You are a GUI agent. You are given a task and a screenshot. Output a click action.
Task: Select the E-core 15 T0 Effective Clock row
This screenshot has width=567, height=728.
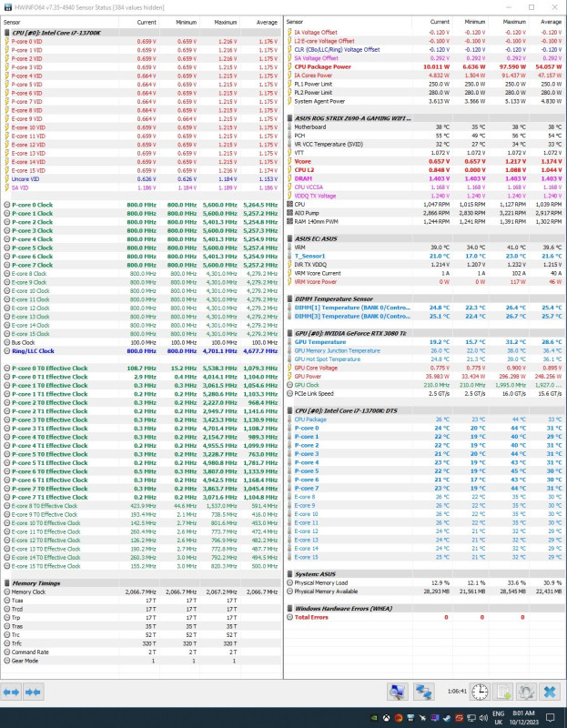tap(141, 566)
